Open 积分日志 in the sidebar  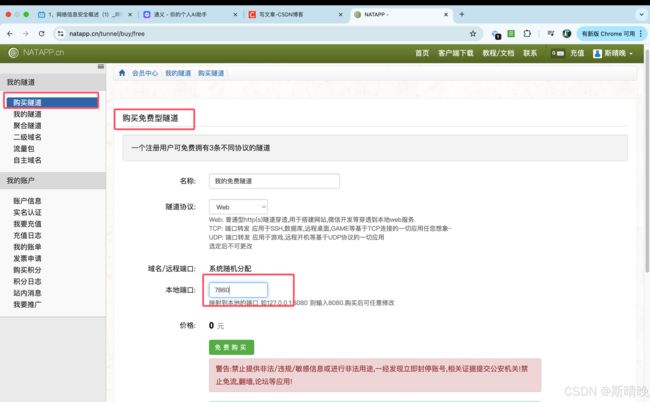27,281
